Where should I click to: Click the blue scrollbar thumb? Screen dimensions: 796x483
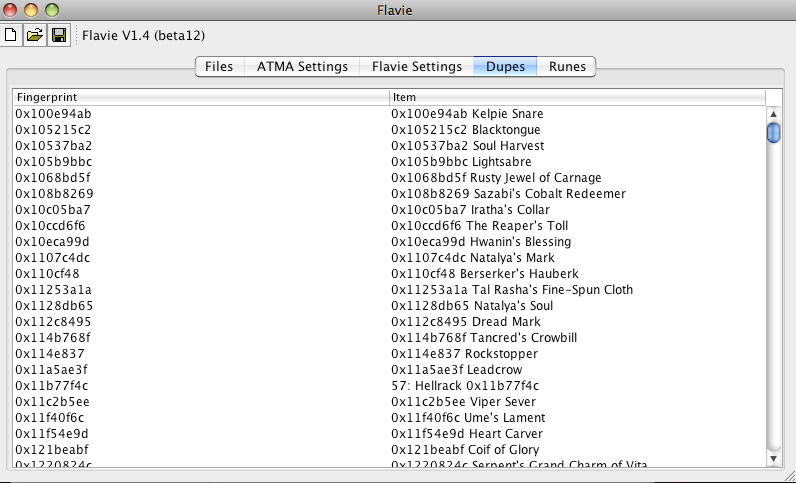tap(773, 133)
